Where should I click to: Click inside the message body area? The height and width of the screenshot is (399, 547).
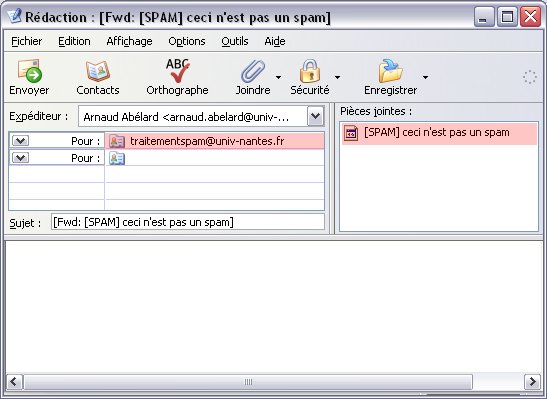click(x=274, y=307)
